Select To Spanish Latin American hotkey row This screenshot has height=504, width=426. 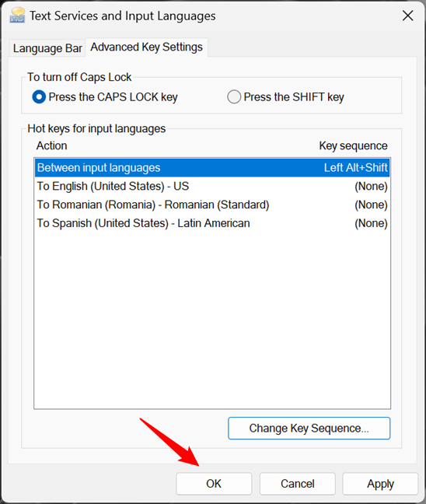pos(212,223)
